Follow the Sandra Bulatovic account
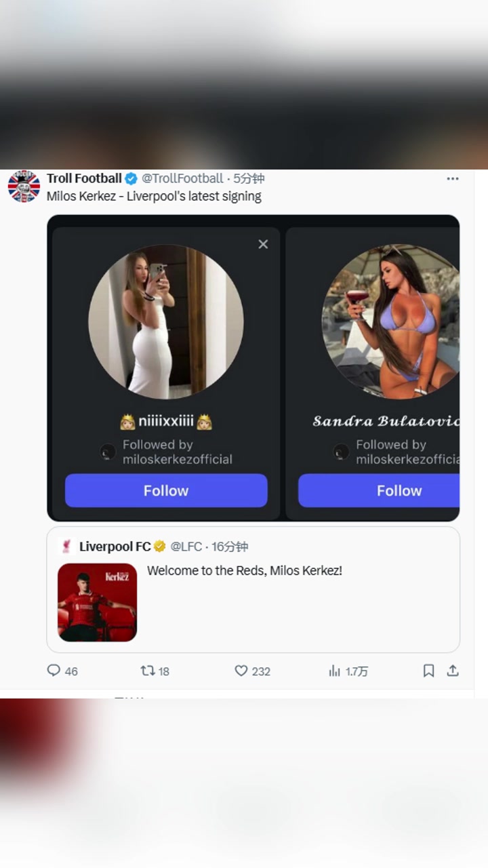Screen dimensions: 488x868 point(380,490)
